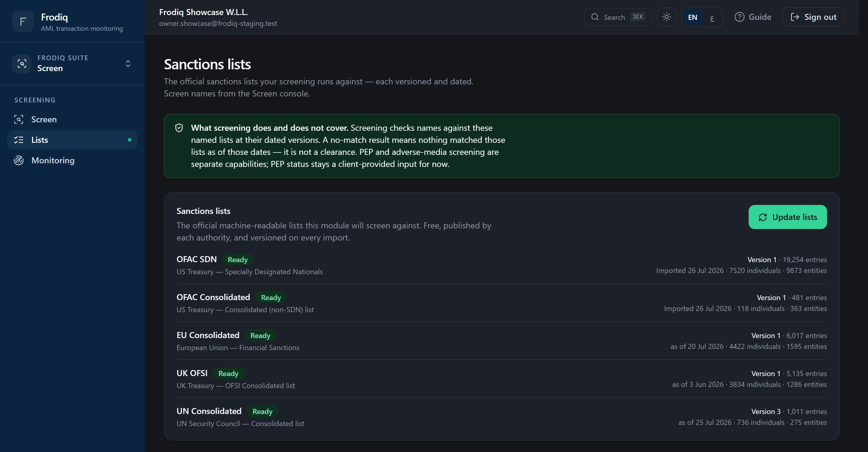The width and height of the screenshot is (868, 452).
Task: Click the Search box
Action: point(618,17)
